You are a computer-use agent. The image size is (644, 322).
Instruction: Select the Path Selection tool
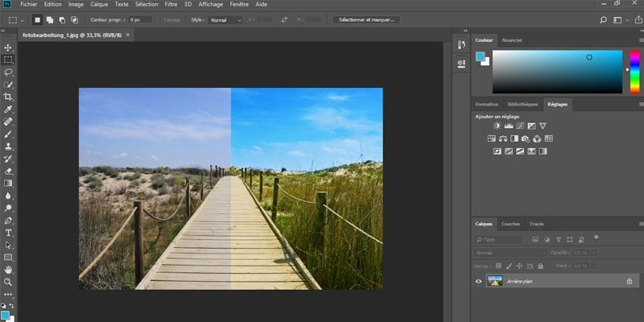8,246
